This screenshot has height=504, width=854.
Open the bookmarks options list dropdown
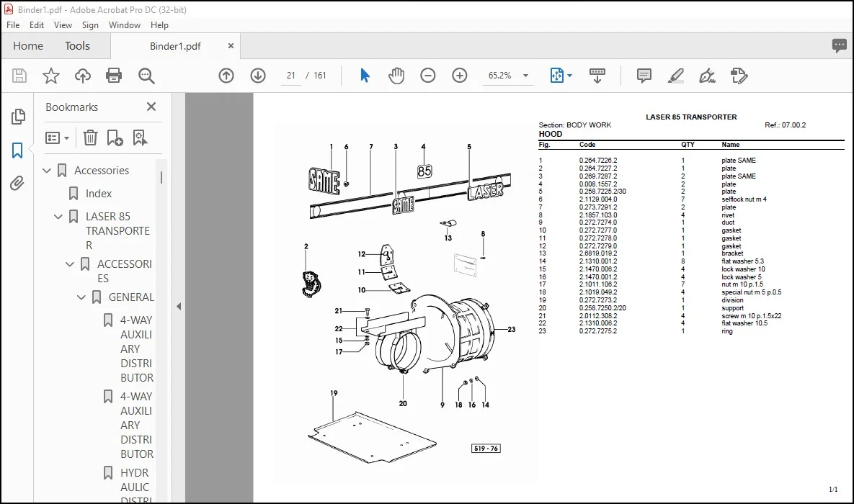pyautogui.click(x=57, y=138)
